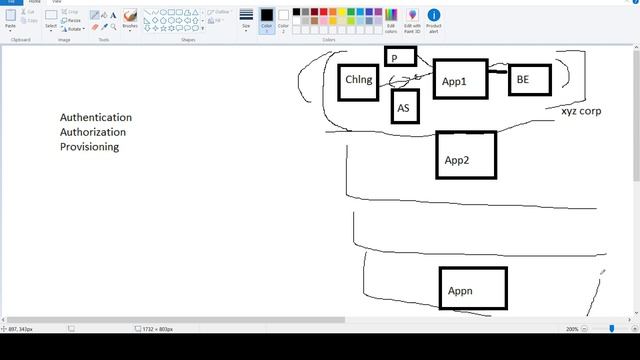The height and width of the screenshot is (360, 640).
Task: Select the Pencil tool
Action: tap(94, 16)
